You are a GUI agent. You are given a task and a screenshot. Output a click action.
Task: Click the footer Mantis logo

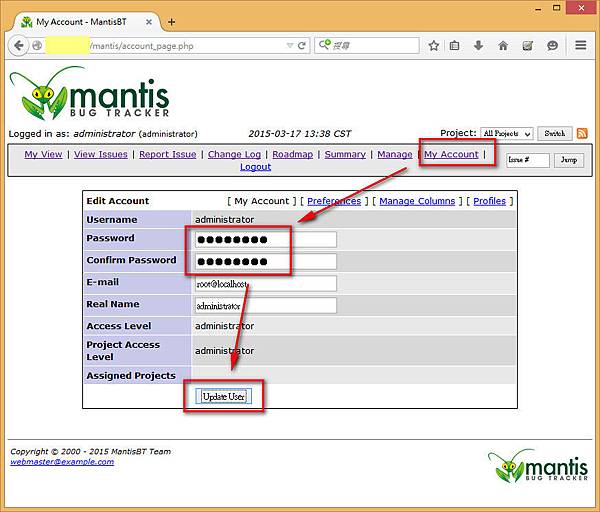pos(538,466)
